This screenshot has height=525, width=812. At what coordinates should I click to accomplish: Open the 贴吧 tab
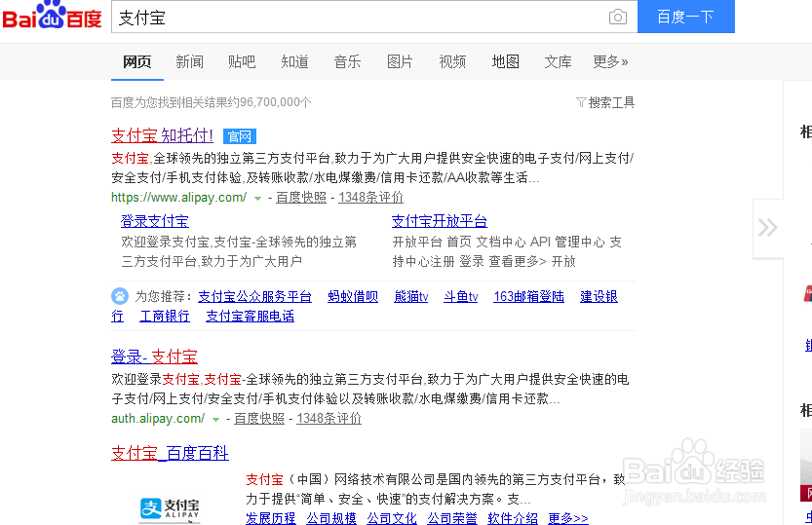click(242, 62)
